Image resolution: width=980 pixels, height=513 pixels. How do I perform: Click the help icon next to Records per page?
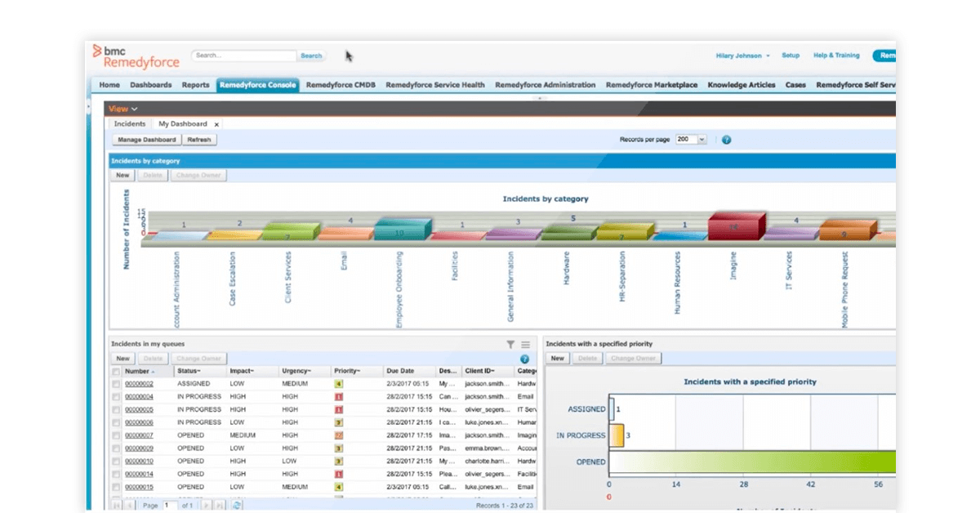(726, 140)
